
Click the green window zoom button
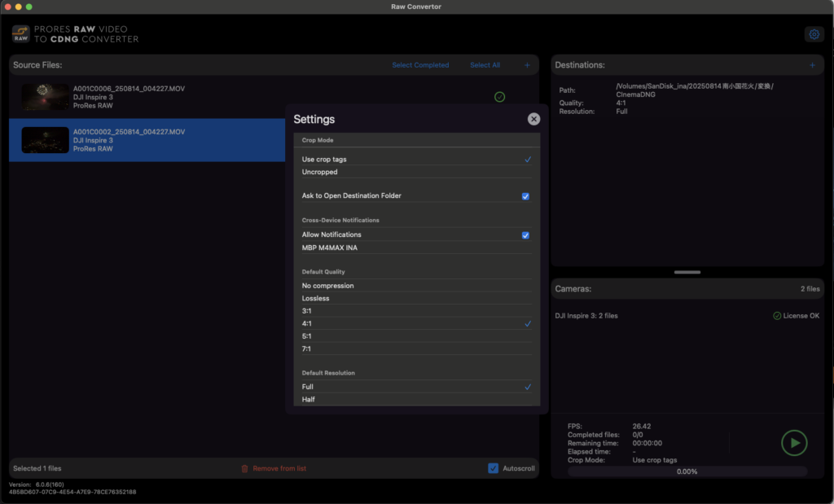29,7
